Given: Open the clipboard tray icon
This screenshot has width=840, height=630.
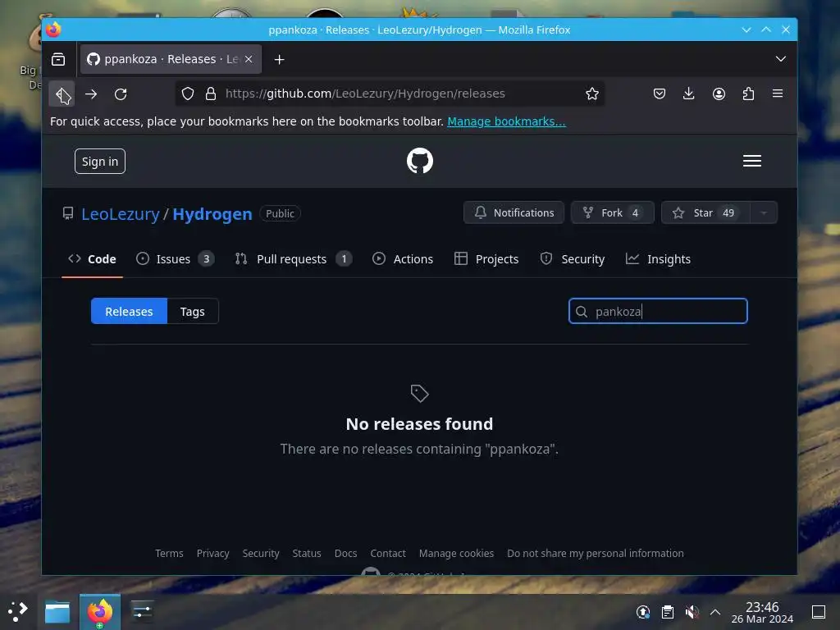Looking at the screenshot, I should click(x=668, y=612).
